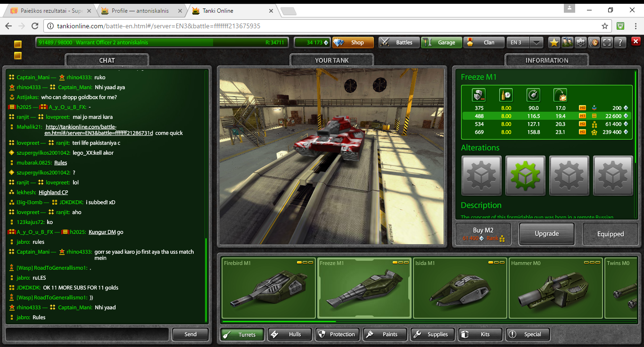Switch to Kits category tab
The height and width of the screenshot is (347, 644).
click(480, 334)
